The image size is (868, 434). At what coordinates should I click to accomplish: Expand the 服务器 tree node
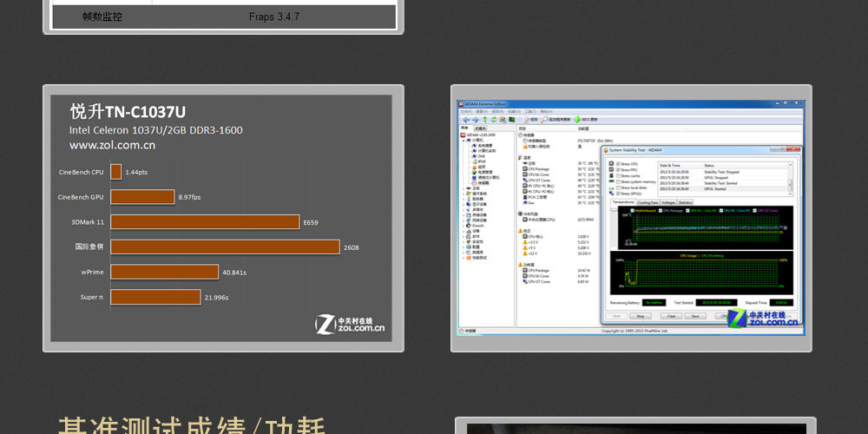[464, 200]
